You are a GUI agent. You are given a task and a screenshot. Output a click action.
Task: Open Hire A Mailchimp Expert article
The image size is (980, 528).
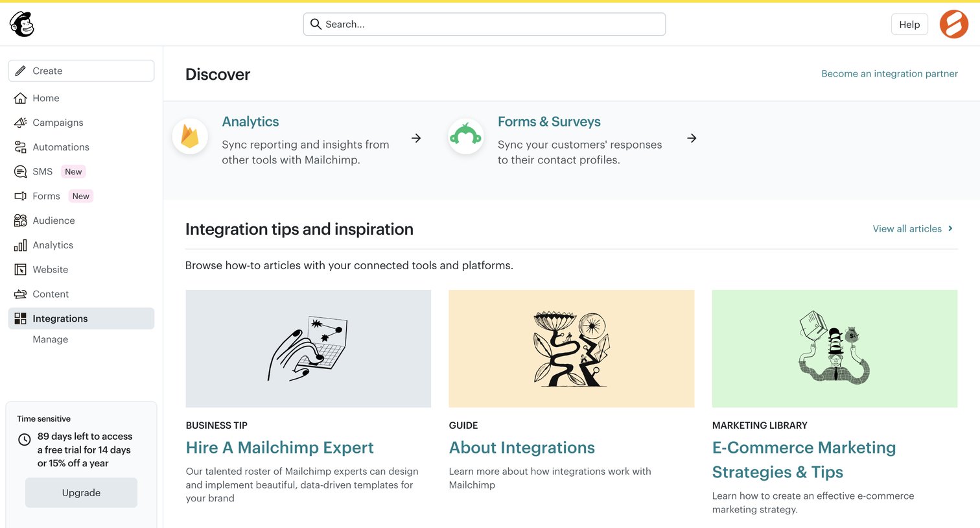(x=279, y=448)
